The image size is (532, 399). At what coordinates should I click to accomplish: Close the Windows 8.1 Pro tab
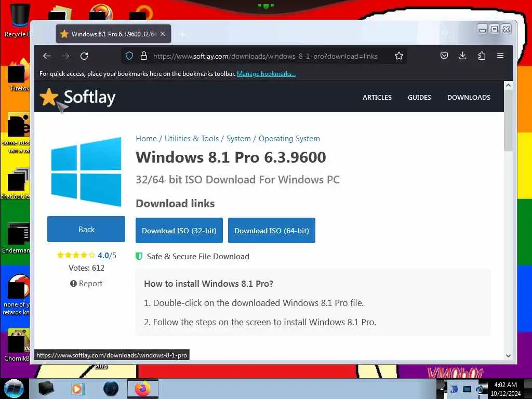[x=163, y=34]
